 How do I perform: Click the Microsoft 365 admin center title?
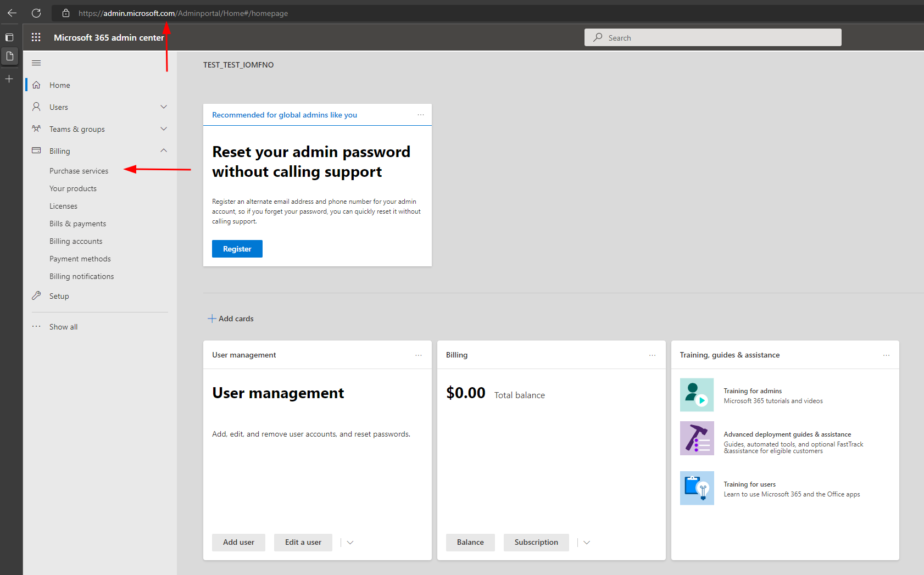pyautogui.click(x=109, y=37)
